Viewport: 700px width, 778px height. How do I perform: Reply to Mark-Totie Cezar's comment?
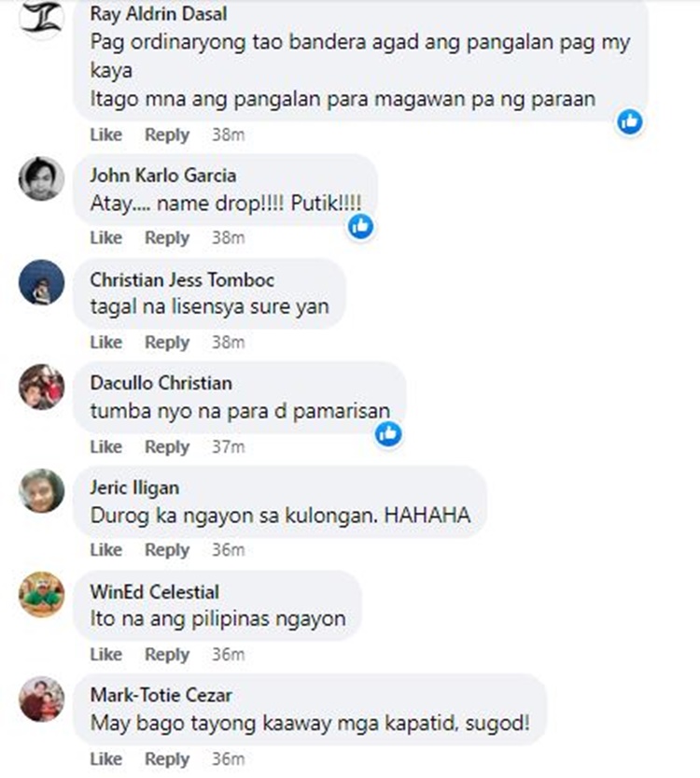click(167, 759)
